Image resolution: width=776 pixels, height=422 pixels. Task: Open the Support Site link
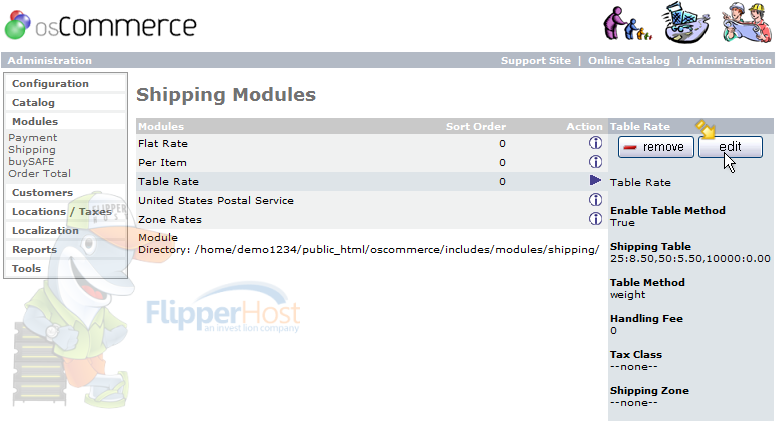point(535,60)
